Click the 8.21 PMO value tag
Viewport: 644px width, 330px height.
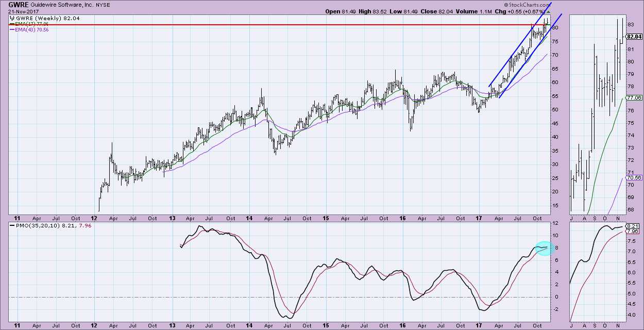coord(633,226)
